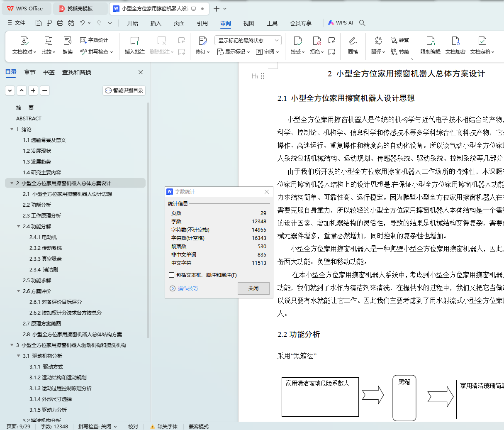This screenshot has height=430, width=504.
Task: Click the 页面: 9/29 status bar entry
Action: pyautogui.click(x=18, y=426)
